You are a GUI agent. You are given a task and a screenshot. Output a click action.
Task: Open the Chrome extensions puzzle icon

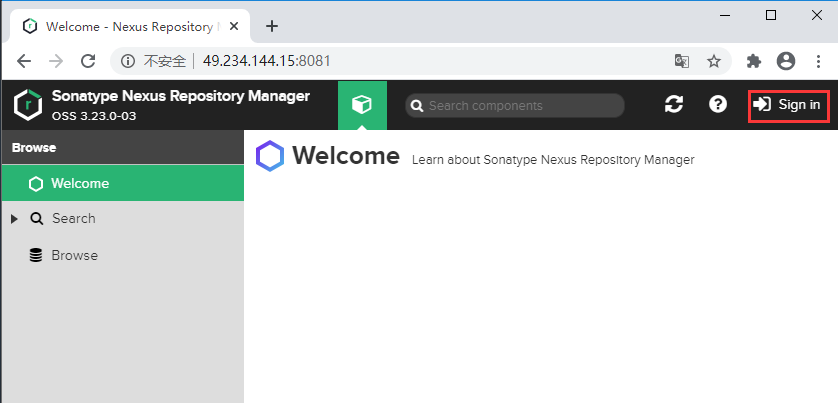click(754, 61)
